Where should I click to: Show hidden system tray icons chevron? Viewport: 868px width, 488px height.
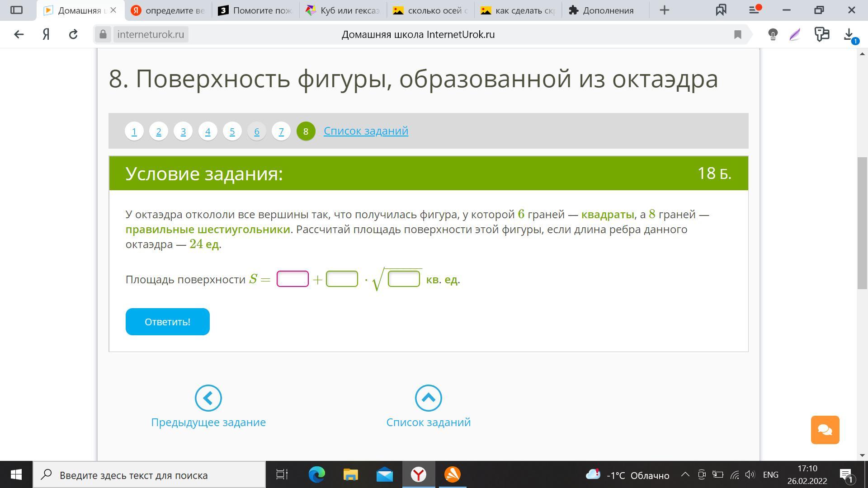pos(685,474)
